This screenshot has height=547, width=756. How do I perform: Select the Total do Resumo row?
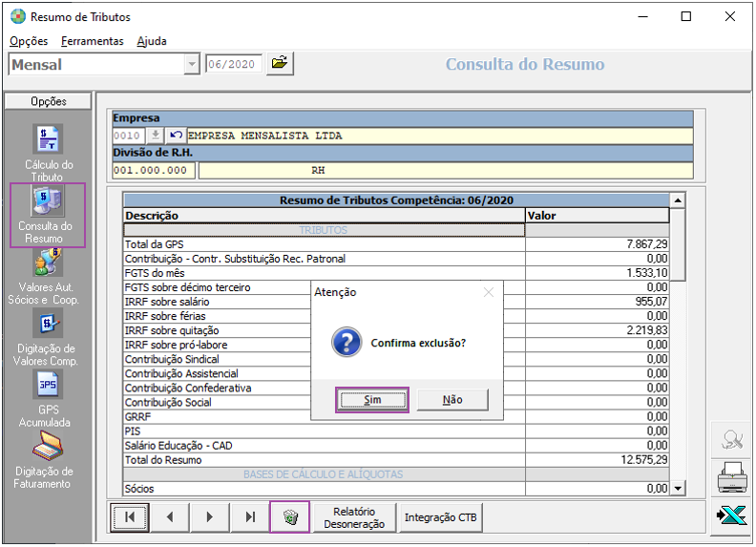click(x=396, y=460)
